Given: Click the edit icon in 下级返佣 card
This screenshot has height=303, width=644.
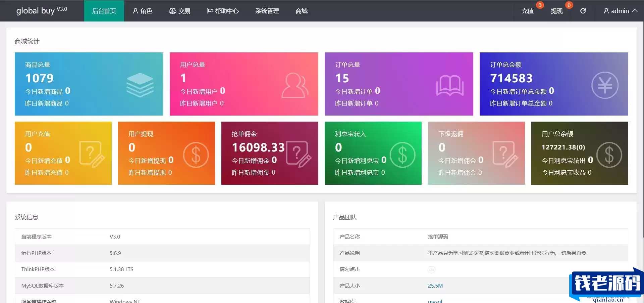Looking at the screenshot, I should coord(505,154).
